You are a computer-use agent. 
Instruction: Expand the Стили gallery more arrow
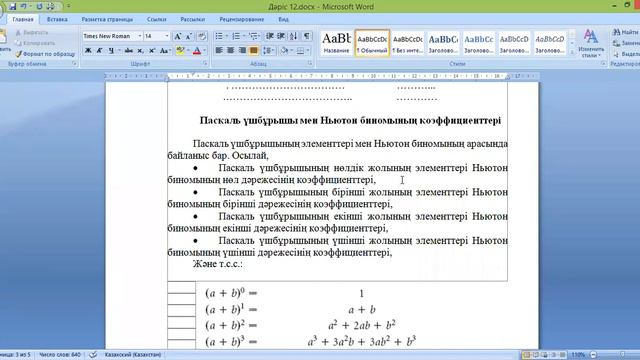click(572, 53)
